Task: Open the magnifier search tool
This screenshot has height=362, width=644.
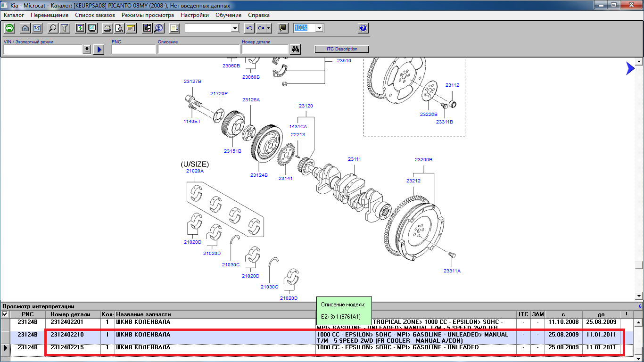Action: click(53, 28)
